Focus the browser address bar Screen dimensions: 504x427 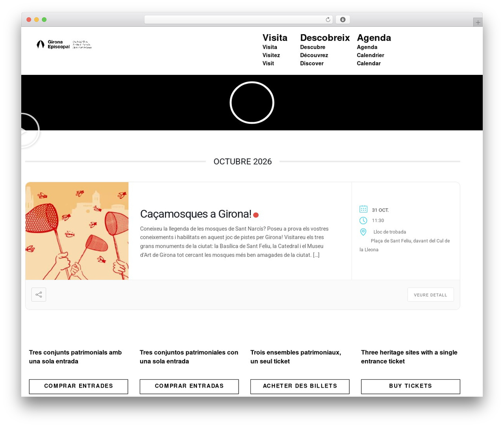pos(238,20)
